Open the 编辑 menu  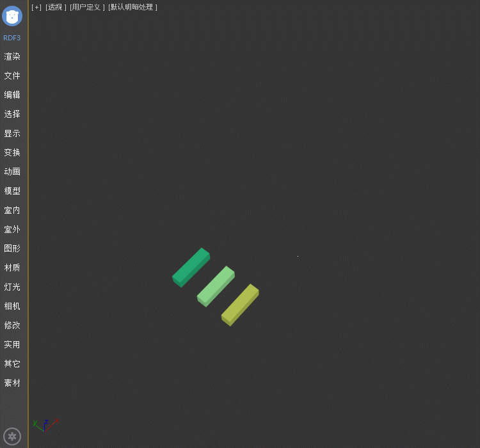(x=12, y=95)
